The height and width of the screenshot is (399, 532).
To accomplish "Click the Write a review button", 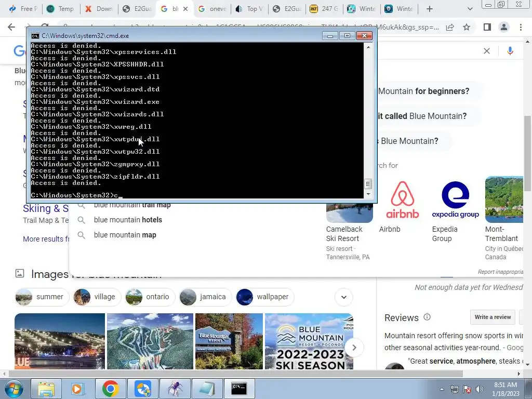I will tap(493, 317).
